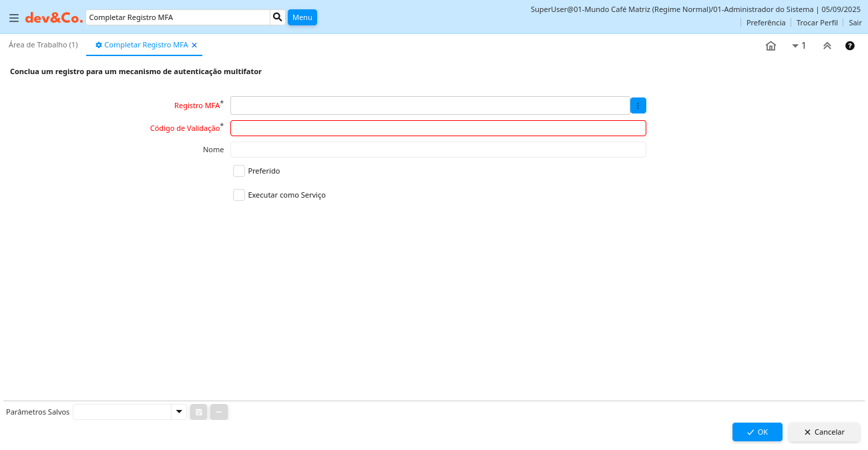
Task: Click the remove saved parameters icon
Action: click(x=219, y=412)
